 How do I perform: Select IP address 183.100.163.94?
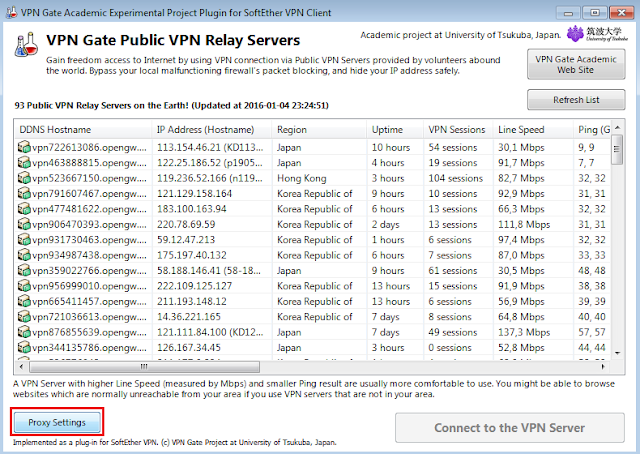191,209
